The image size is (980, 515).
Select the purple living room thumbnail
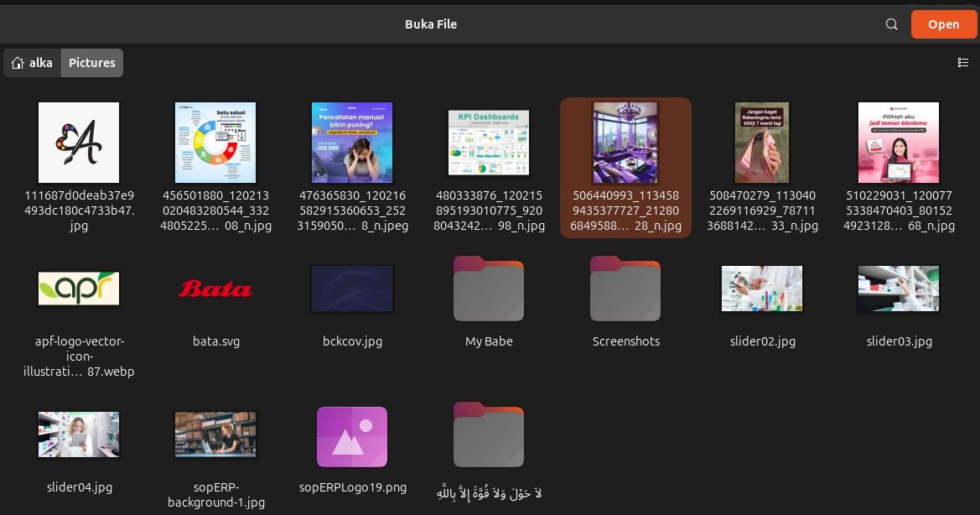tap(625, 143)
